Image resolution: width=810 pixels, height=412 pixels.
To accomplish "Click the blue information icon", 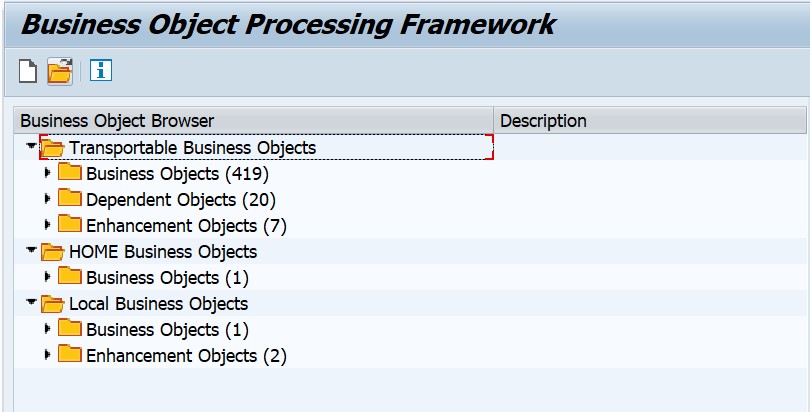I will point(101,70).
